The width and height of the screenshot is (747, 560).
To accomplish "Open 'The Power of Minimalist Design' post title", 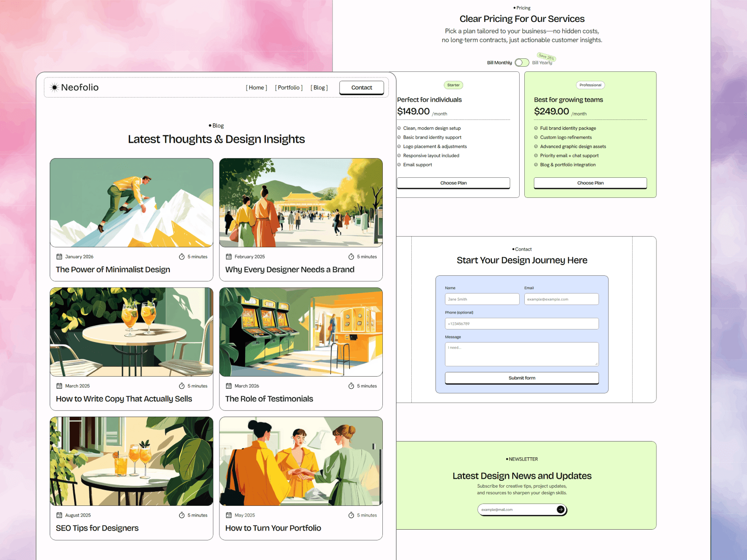I will click(x=113, y=270).
